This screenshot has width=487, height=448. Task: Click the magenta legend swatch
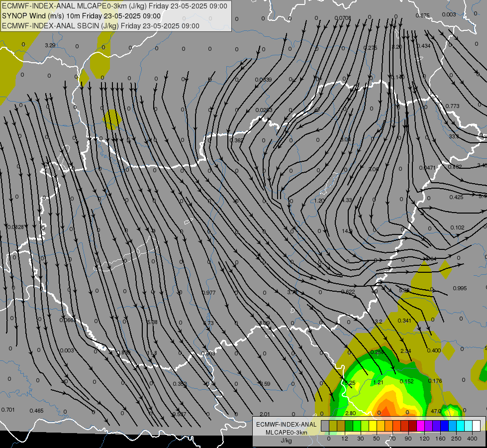point(420,426)
